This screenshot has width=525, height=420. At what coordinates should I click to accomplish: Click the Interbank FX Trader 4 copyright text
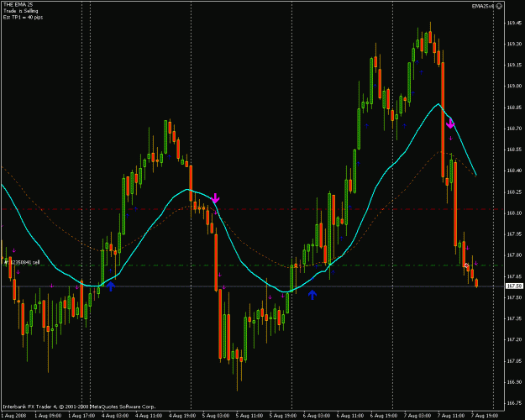79,407
